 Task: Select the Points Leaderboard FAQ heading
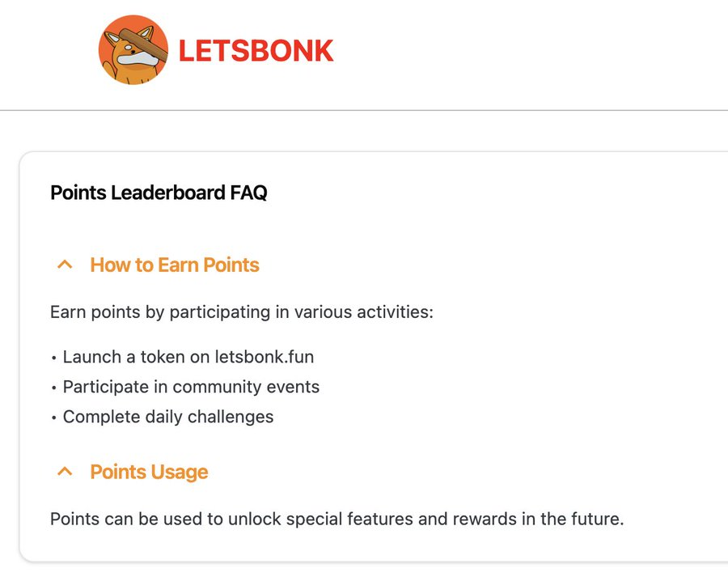[159, 193]
